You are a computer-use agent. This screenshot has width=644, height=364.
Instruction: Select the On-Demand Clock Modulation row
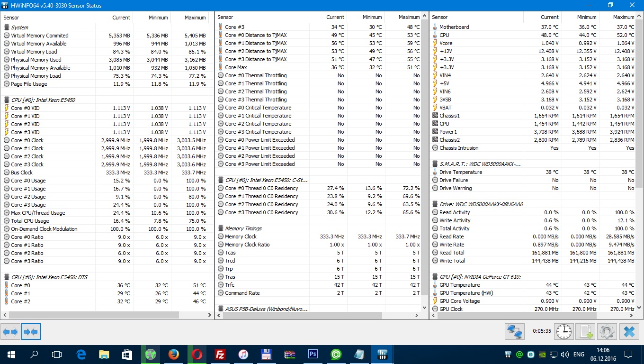point(106,229)
